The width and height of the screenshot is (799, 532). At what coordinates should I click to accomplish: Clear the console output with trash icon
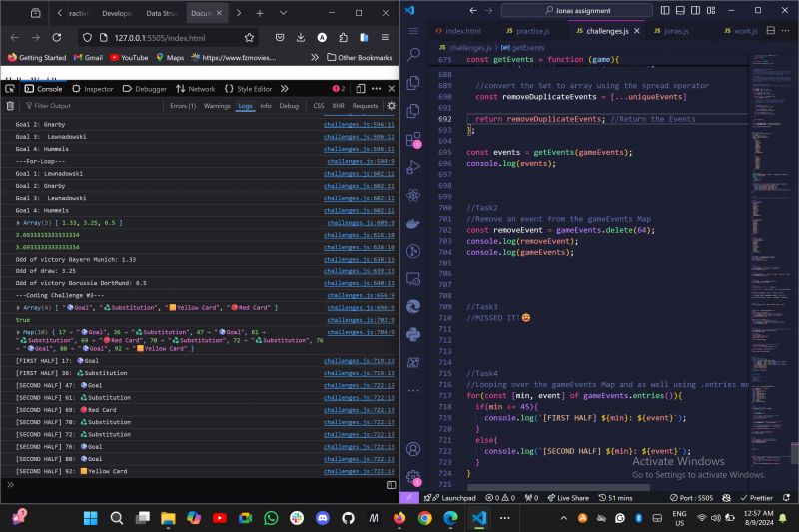(10, 105)
